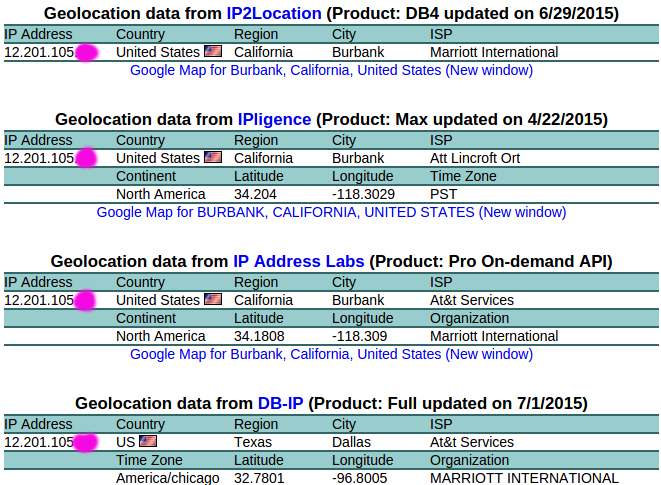Click California region in IPligence row
The width and height of the screenshot is (661, 485).
tap(263, 158)
